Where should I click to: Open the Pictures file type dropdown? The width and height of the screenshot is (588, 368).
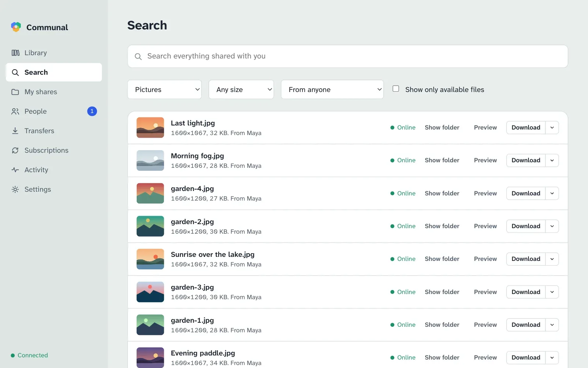(x=164, y=89)
